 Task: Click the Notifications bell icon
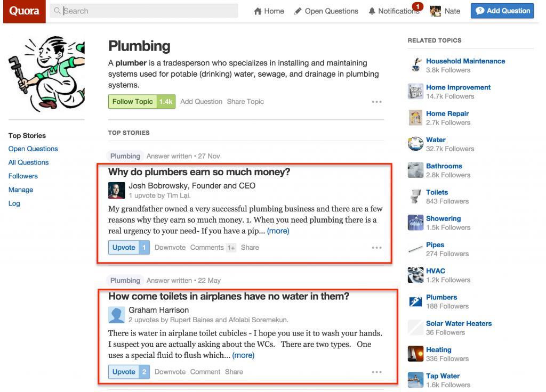coord(372,11)
